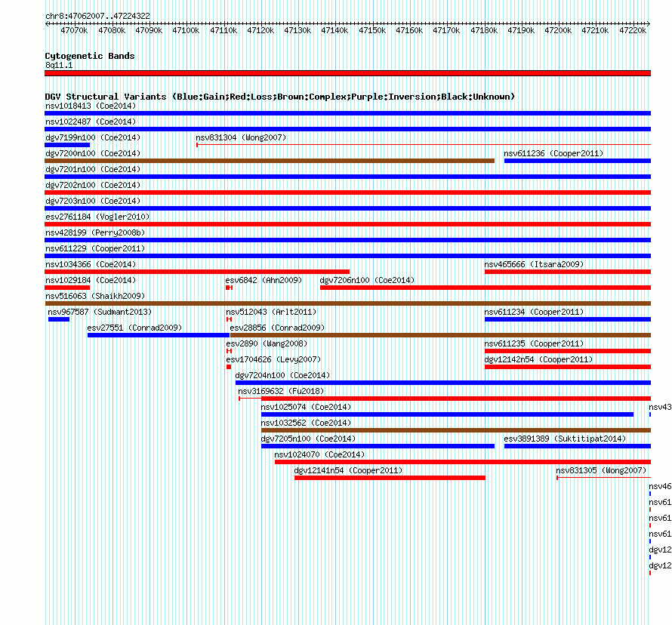Open variant nsv1018413 (Coe2014)

click(91, 106)
